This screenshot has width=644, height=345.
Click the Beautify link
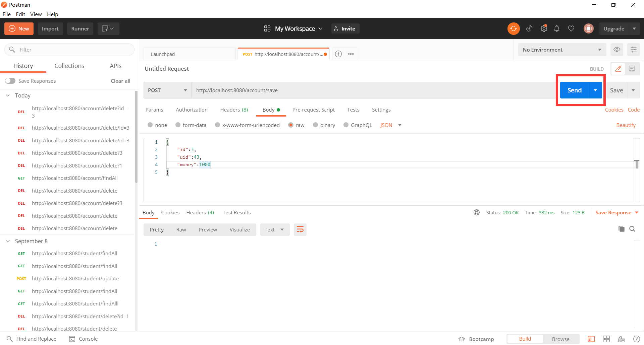pyautogui.click(x=626, y=125)
